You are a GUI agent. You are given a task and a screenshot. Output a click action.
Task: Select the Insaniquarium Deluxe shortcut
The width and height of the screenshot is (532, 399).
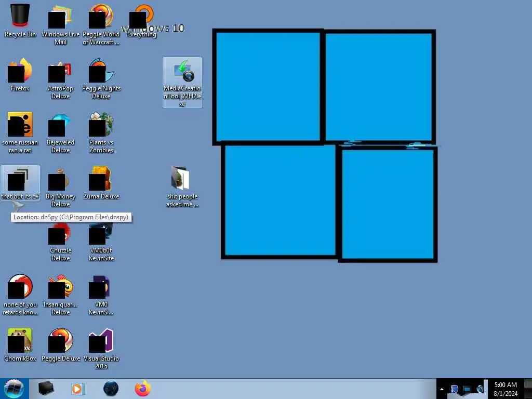tap(60, 295)
